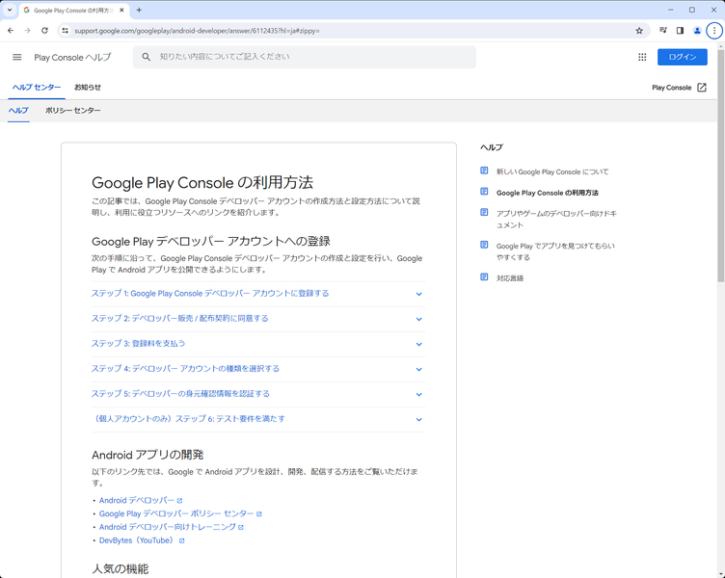Open Google Play でアプリを見つけてもらいやすくする article
This screenshot has height=578, width=725.
[555, 252]
